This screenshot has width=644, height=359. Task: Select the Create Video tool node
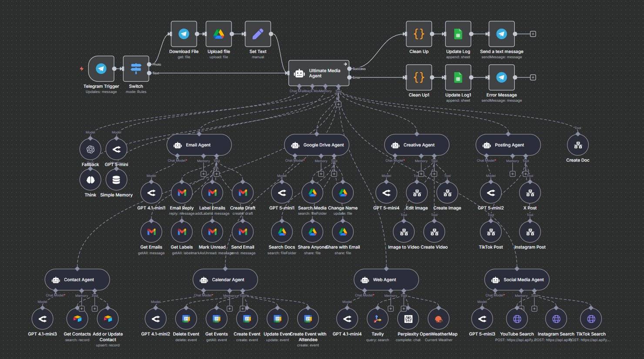click(434, 232)
